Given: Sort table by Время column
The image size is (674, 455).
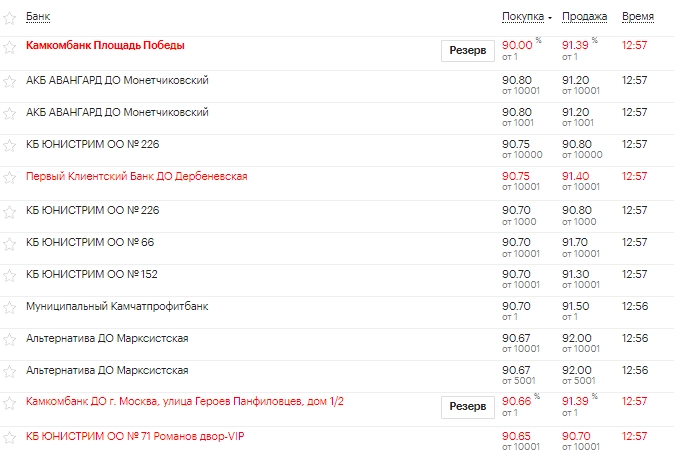Looking at the screenshot, I should pyautogui.click(x=638, y=17).
